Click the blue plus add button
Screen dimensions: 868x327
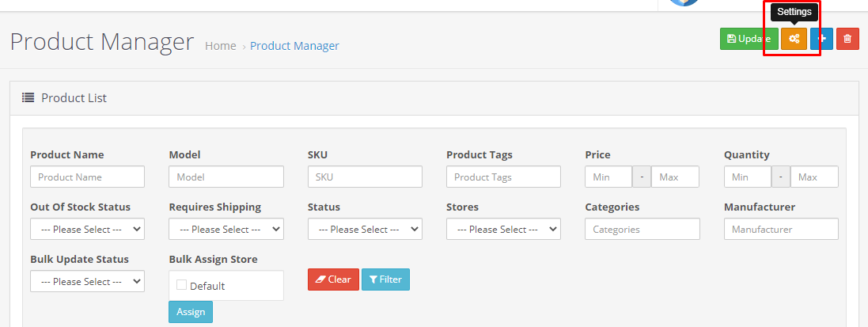(x=821, y=39)
